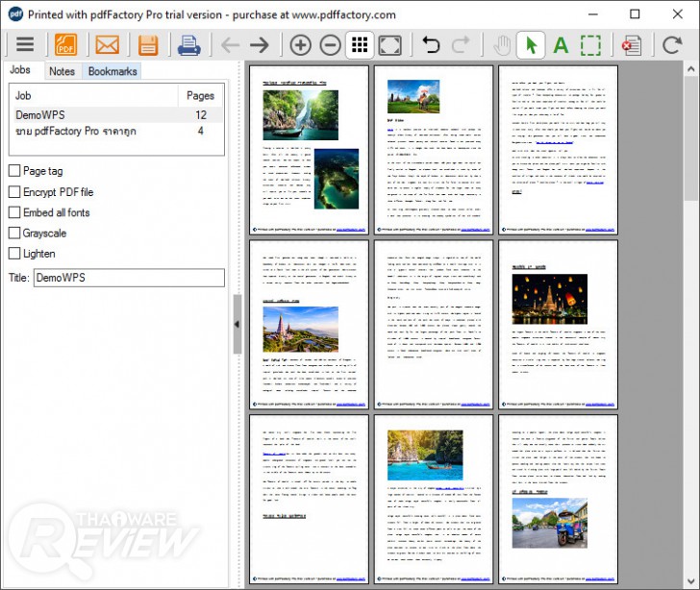Click the orange View PDF icon

tap(65, 44)
